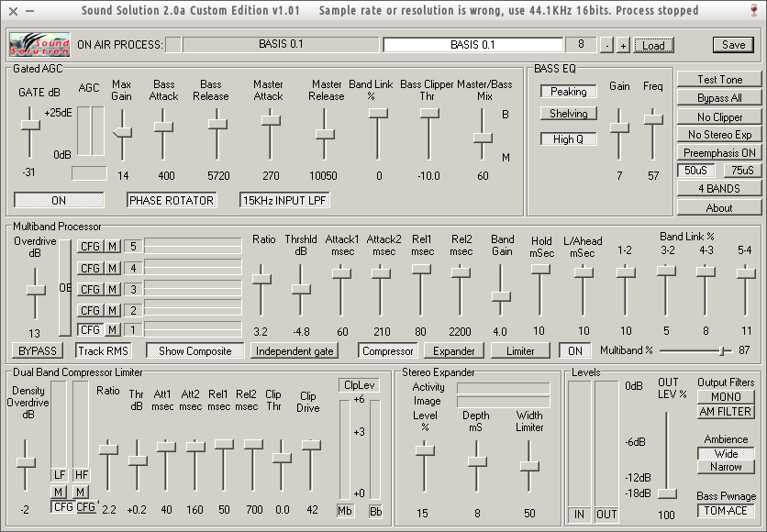The image size is (767, 532).
Task: Mute multiband band 2 with M button
Action: pos(113,311)
